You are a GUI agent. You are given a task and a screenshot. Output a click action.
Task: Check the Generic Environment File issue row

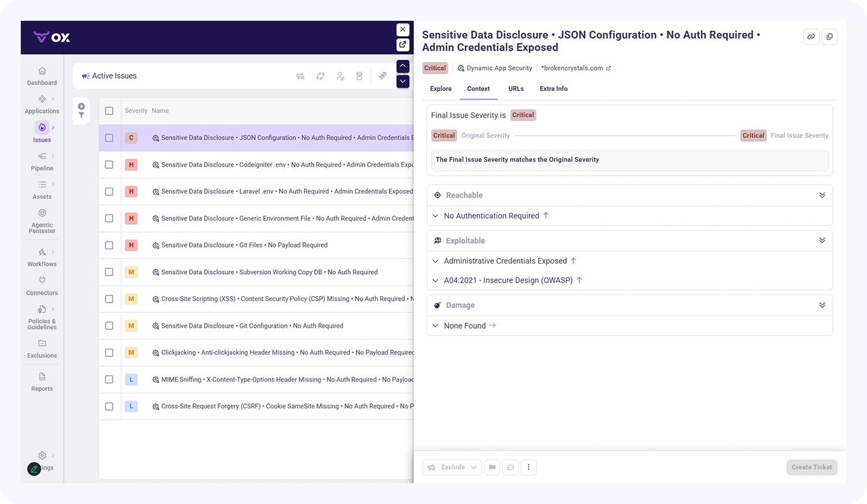[x=109, y=218]
